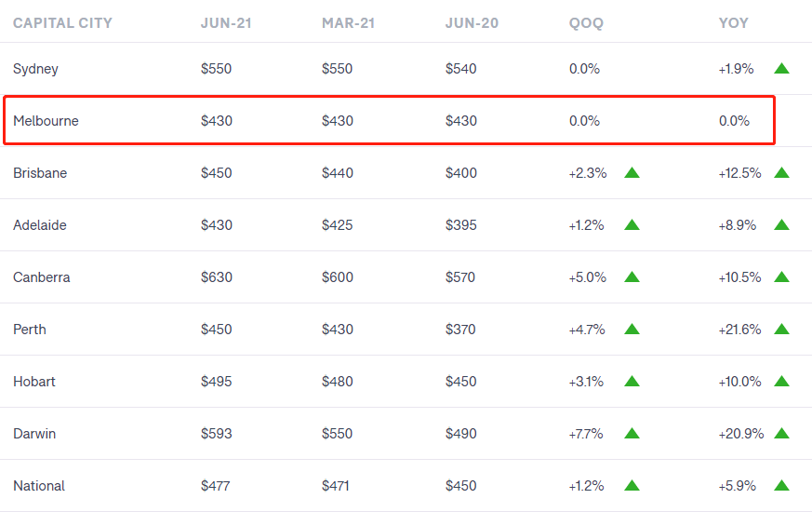Screen dimensions: 812x512
Task: Click the QOQ column header
Action: (586, 22)
